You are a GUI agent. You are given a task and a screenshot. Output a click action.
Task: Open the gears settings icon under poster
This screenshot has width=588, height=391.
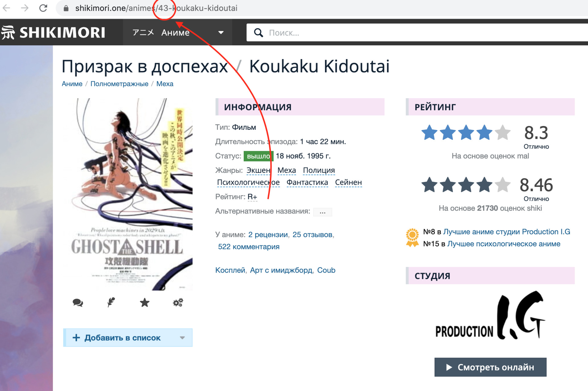(x=178, y=302)
